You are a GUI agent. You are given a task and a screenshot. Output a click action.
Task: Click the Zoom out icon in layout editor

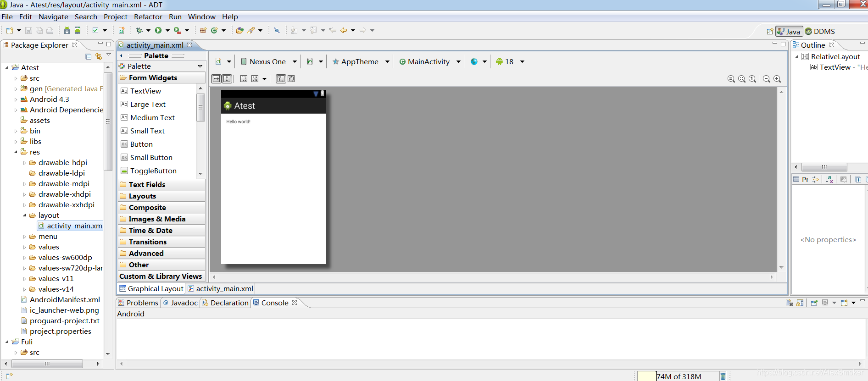pyautogui.click(x=767, y=79)
